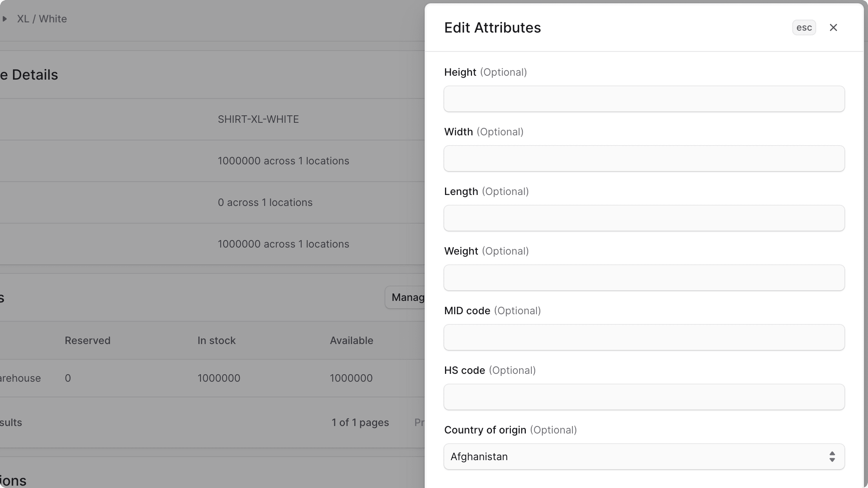The image size is (868, 488).
Task: Select the Weight input field
Action: pyautogui.click(x=644, y=278)
